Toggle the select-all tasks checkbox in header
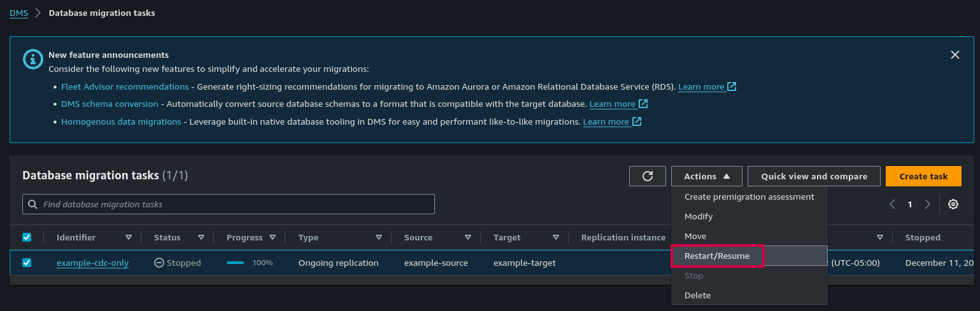The width and height of the screenshot is (980, 311). point(27,237)
